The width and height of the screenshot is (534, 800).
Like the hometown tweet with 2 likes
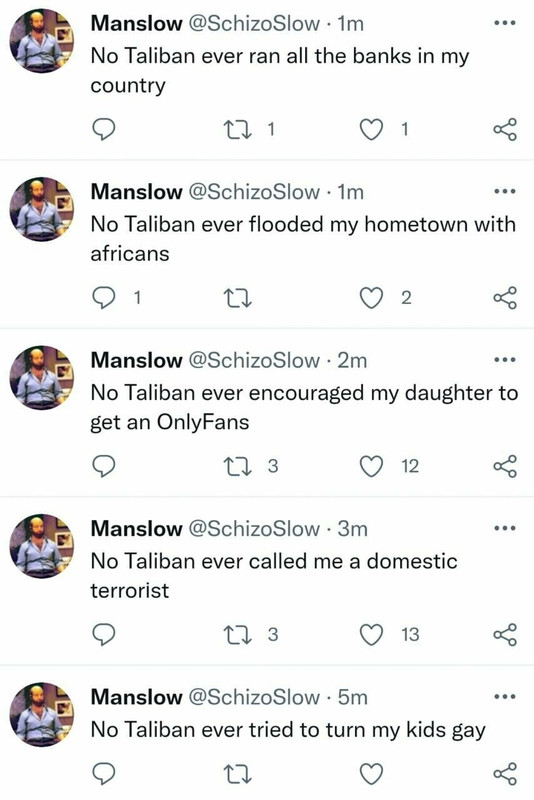coord(371,298)
